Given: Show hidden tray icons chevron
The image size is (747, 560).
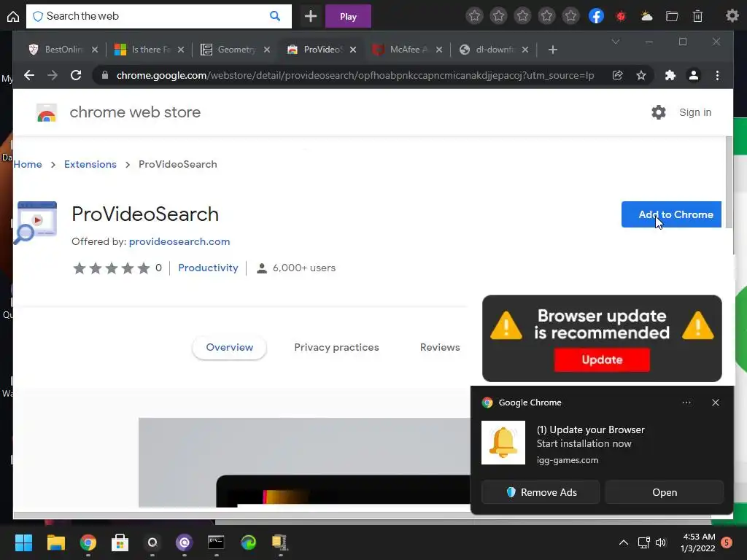Looking at the screenshot, I should [x=623, y=542].
